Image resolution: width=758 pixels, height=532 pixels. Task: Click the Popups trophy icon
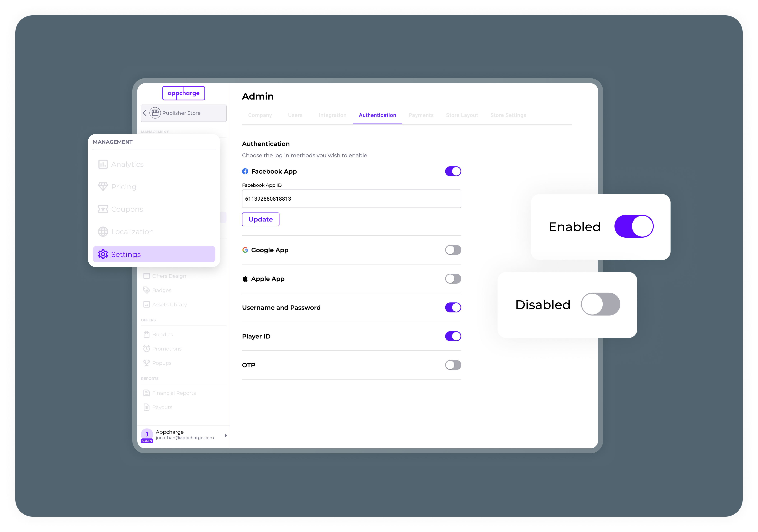[147, 363]
